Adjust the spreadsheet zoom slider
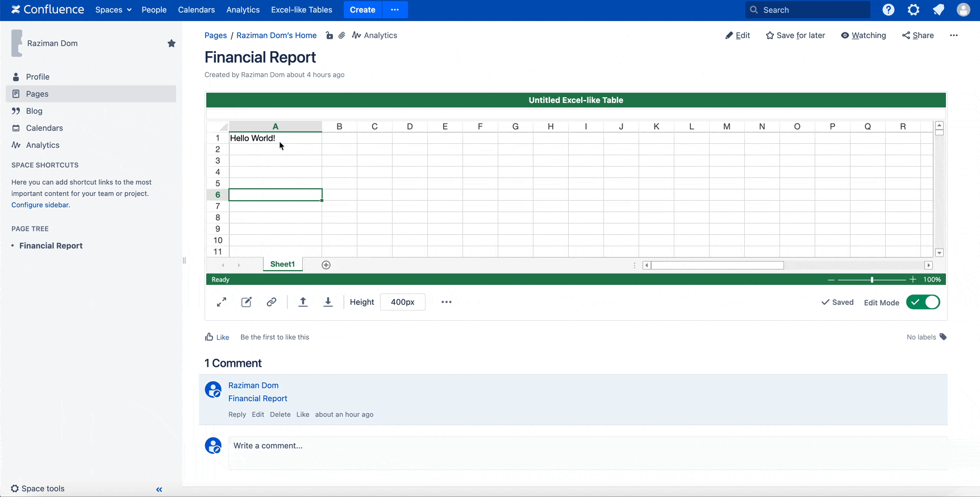The width and height of the screenshot is (980, 497). pyautogui.click(x=871, y=279)
